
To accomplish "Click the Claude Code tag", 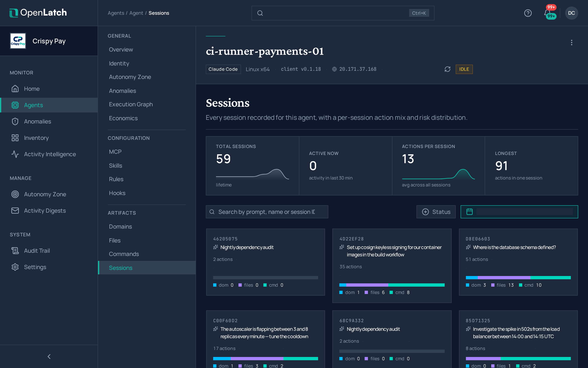I will 223,69.
